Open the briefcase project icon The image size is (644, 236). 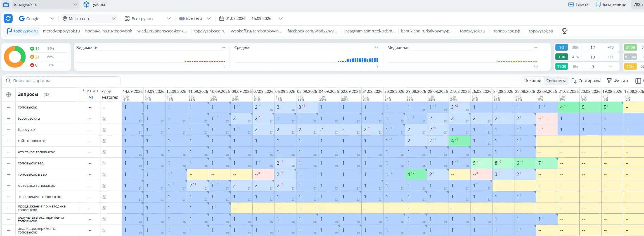pyautogui.click(x=6, y=4)
